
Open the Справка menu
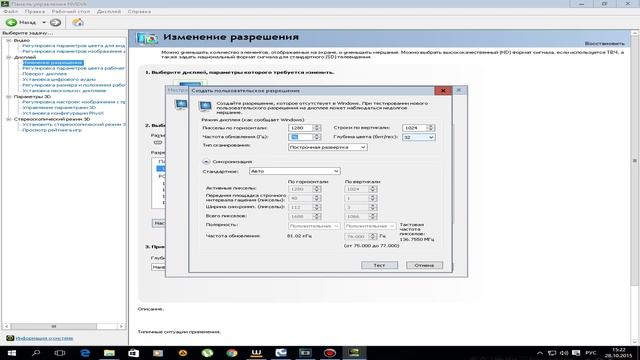pyautogui.click(x=139, y=11)
